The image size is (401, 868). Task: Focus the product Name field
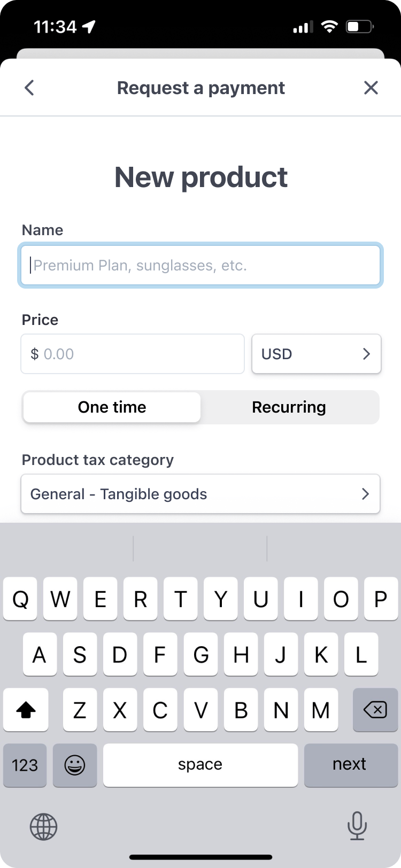(x=200, y=265)
